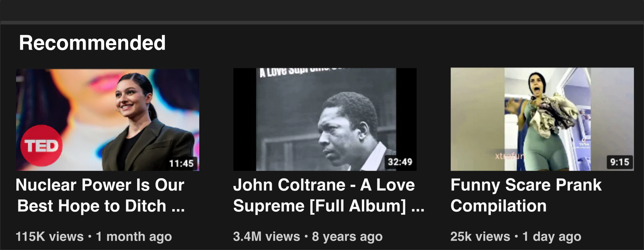Click the red TED logo badge
The height and width of the screenshot is (250, 644).
(42, 146)
